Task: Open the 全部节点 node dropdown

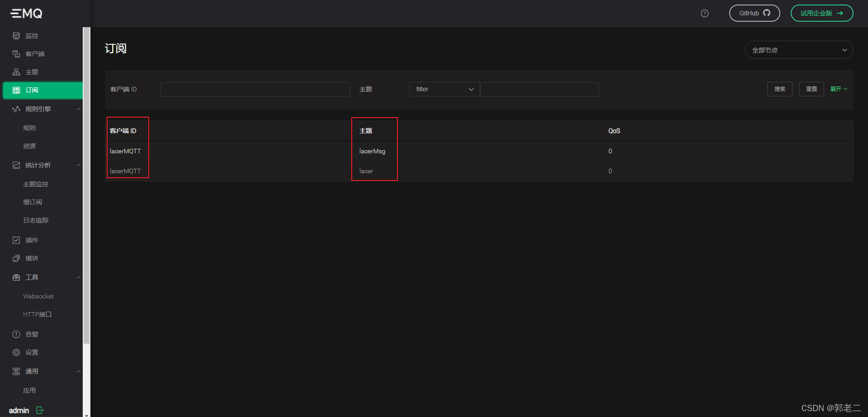Action: [799, 50]
